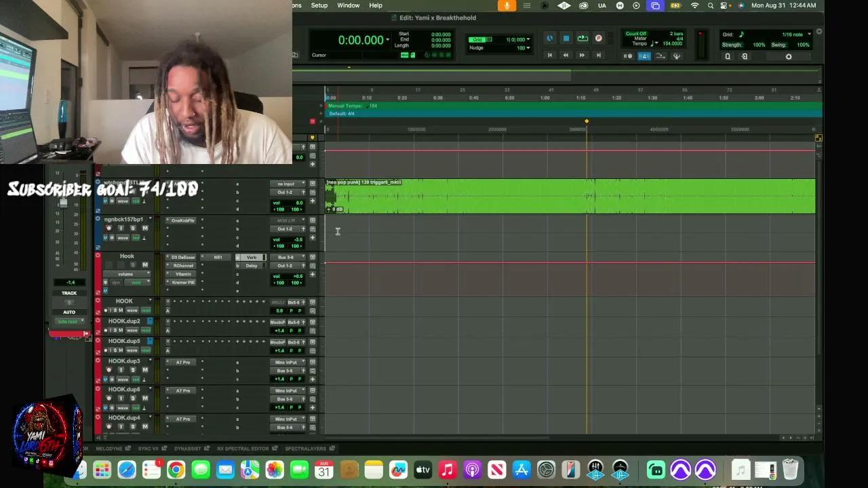Open quantize settings gear icon
The image size is (868, 488).
788,57
